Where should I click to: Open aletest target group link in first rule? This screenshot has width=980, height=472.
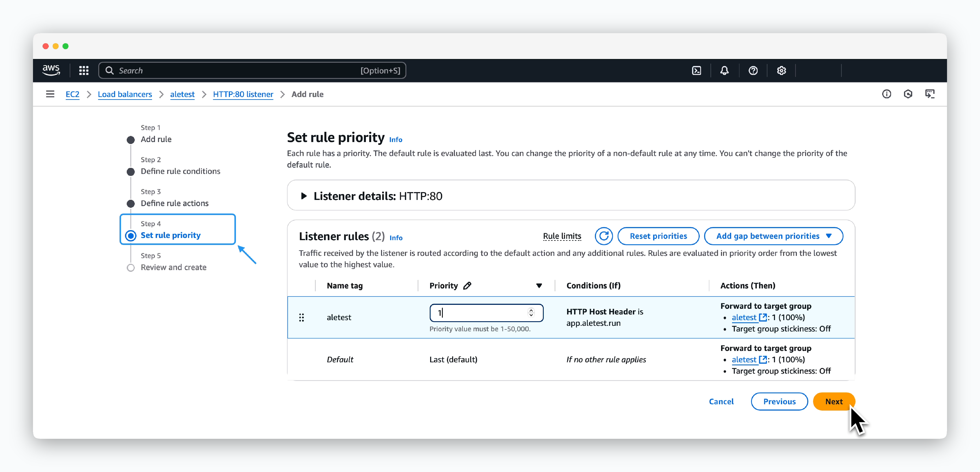[x=744, y=317]
